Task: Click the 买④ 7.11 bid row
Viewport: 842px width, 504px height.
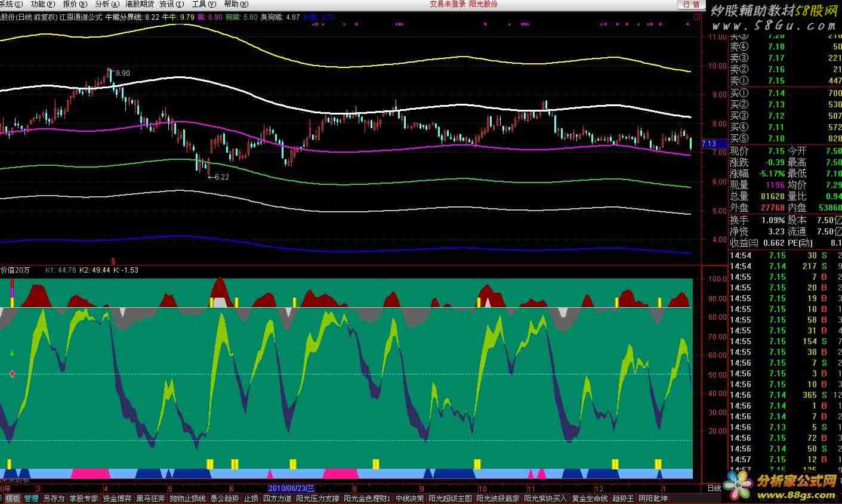Action: click(x=786, y=127)
